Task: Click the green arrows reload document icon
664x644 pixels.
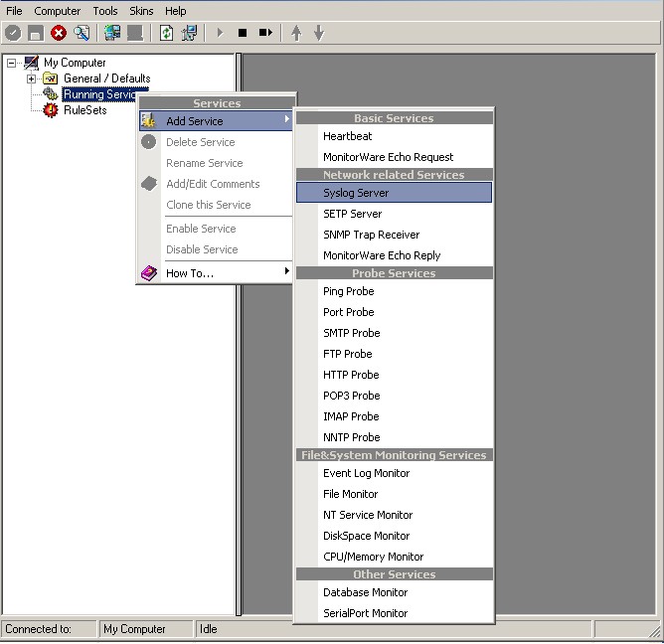Action: point(166,33)
